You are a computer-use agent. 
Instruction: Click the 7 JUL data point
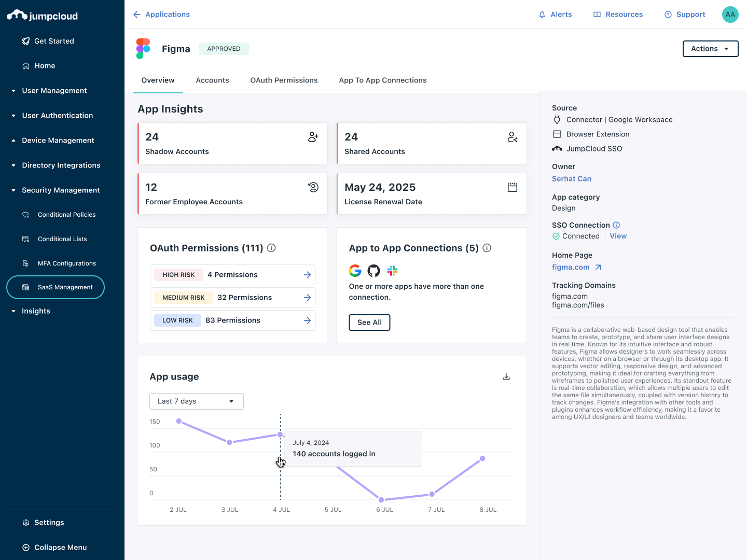432,494
